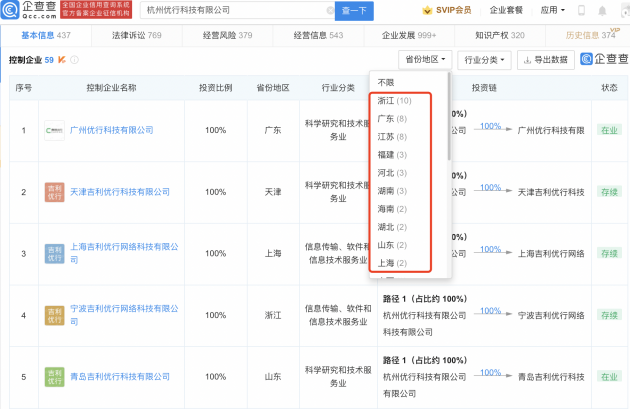Click the 广州优行科技 company logo thumbnail

point(54,130)
